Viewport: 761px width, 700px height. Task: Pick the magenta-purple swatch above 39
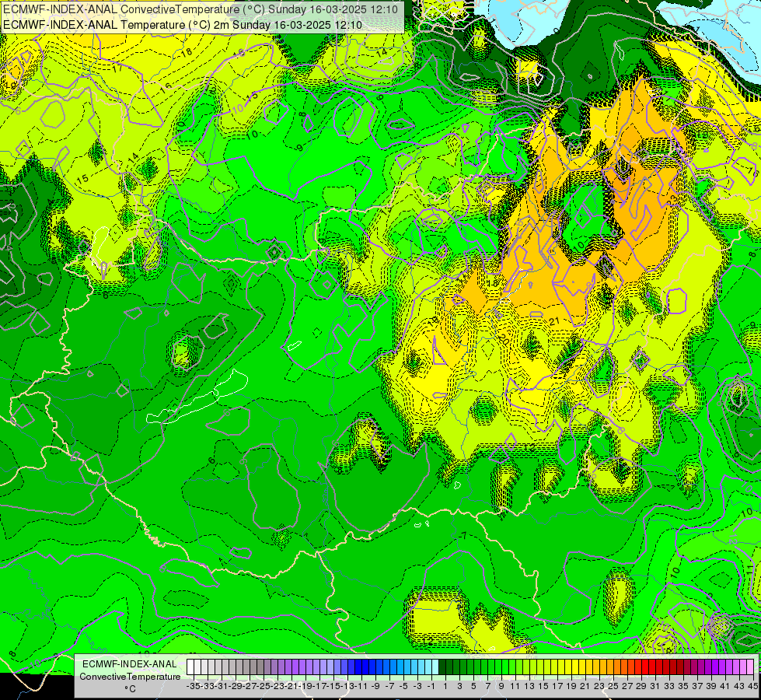click(709, 667)
